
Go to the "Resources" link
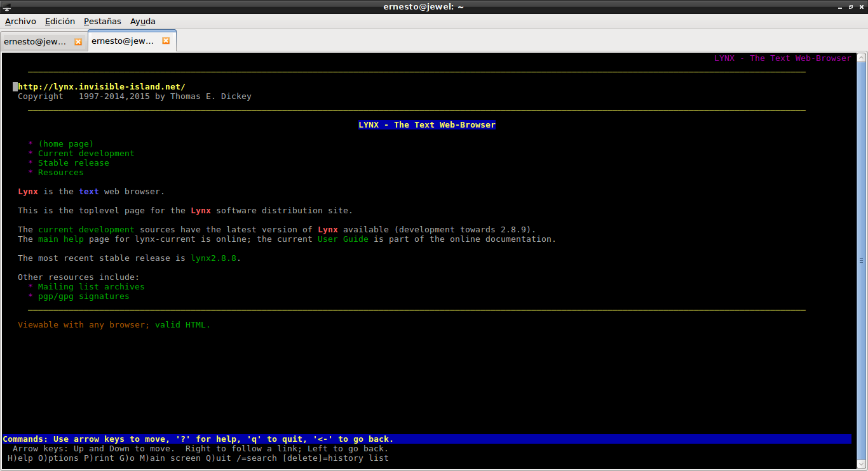coord(60,173)
